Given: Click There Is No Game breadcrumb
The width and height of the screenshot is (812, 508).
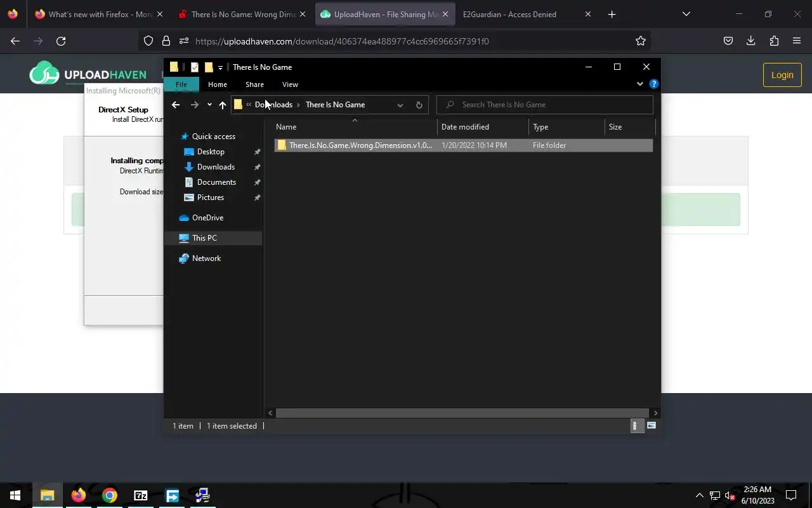Looking at the screenshot, I should 335,105.
